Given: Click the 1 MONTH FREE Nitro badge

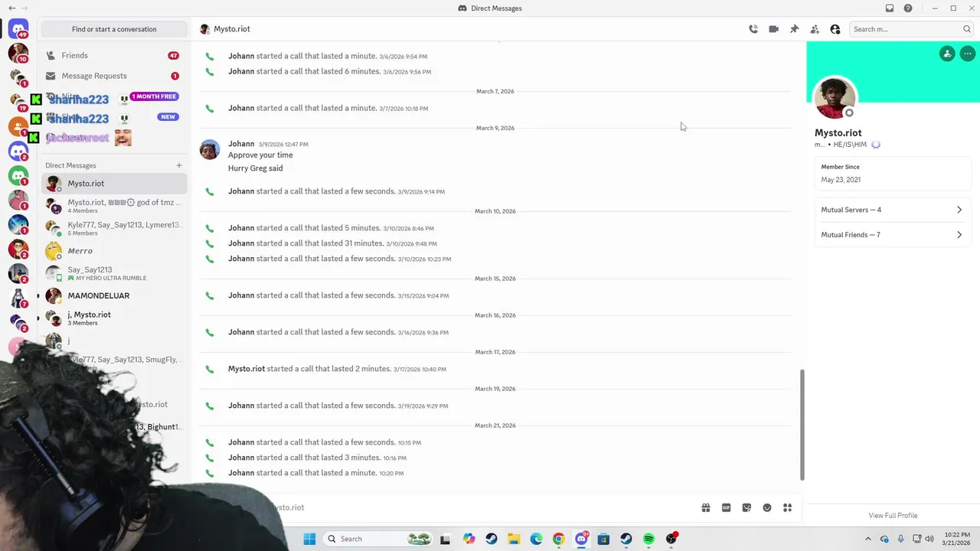Looking at the screenshot, I should 154,96.
